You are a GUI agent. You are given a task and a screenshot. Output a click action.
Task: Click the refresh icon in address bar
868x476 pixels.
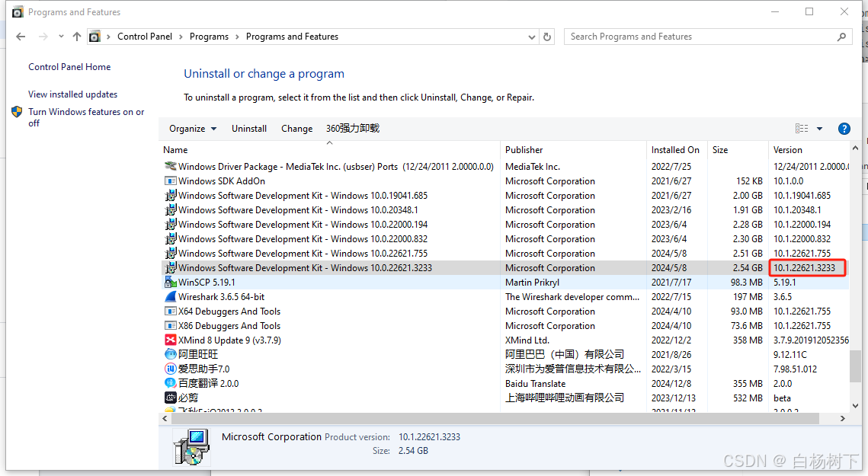pos(548,36)
